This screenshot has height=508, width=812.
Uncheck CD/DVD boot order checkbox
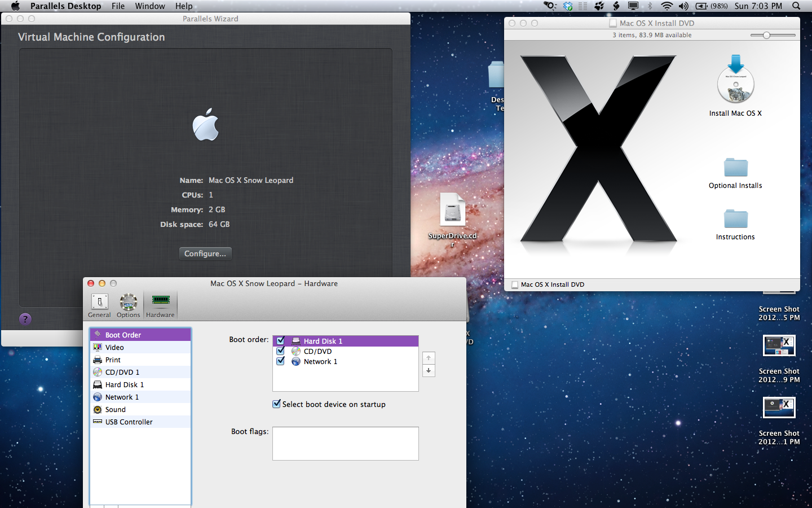[x=280, y=351]
